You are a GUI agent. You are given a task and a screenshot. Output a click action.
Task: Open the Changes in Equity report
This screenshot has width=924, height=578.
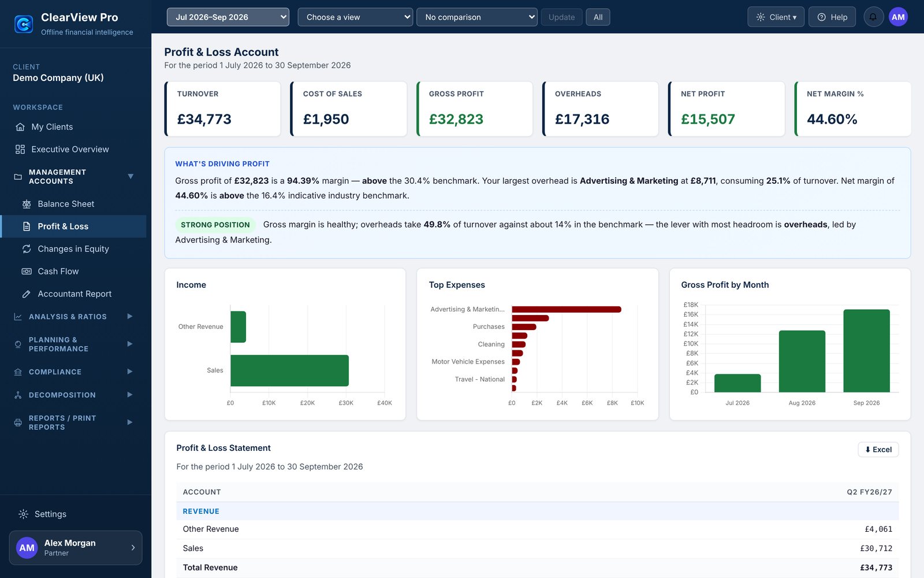coord(73,249)
